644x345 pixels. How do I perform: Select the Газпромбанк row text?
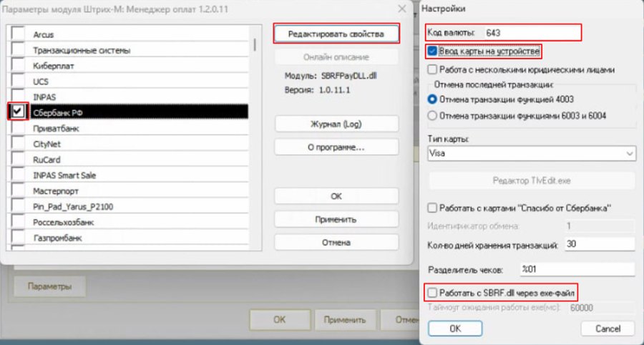click(x=57, y=238)
